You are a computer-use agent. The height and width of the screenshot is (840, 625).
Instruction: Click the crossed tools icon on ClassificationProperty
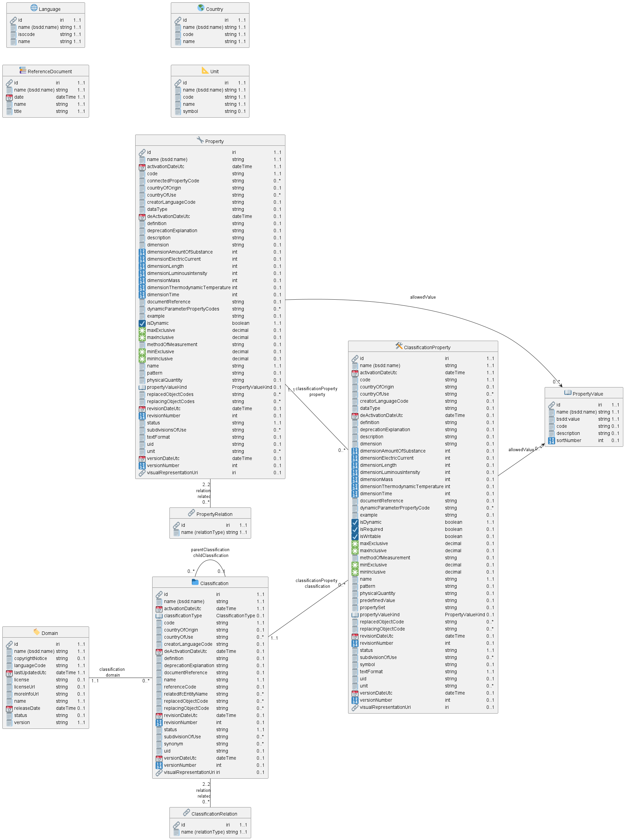(x=399, y=346)
